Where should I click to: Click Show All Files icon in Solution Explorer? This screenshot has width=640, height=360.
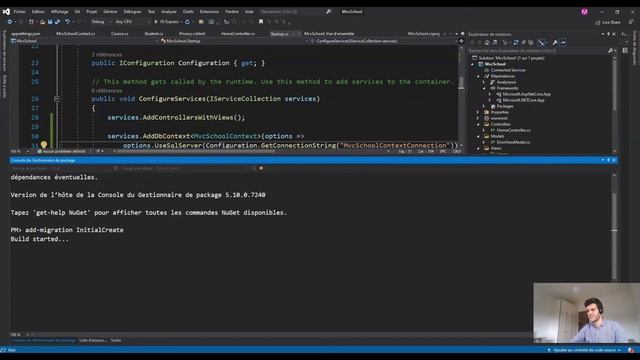tap(531, 42)
